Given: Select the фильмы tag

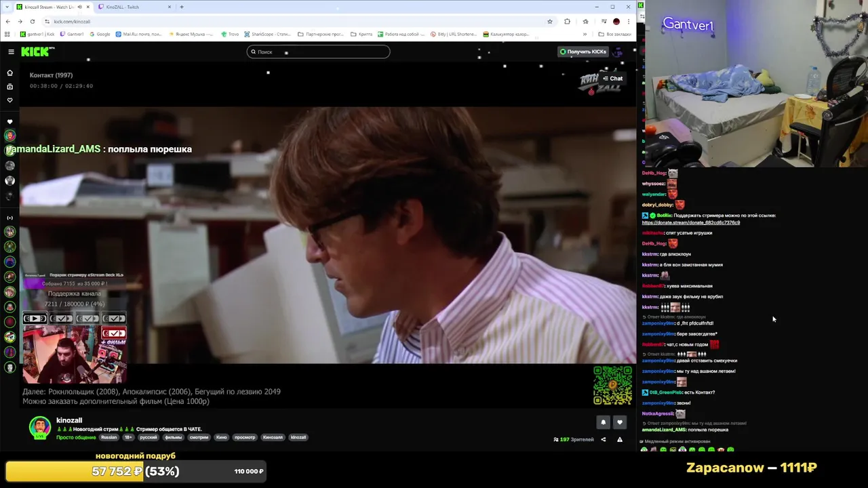Looking at the screenshot, I should [x=174, y=437].
